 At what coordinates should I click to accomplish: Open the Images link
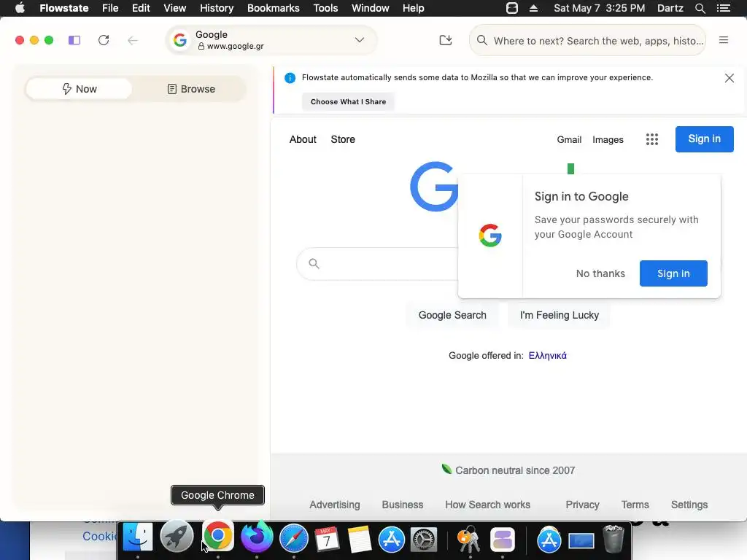[608, 139]
